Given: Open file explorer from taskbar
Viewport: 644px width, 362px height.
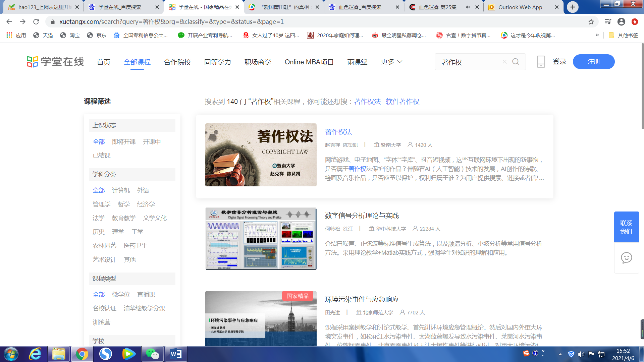Looking at the screenshot, I should 59,354.
